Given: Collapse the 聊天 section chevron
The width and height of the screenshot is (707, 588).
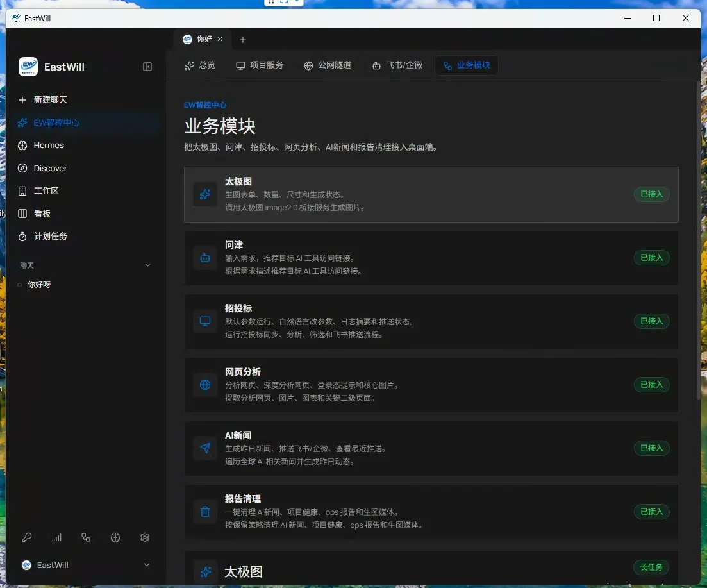Looking at the screenshot, I should click(147, 265).
